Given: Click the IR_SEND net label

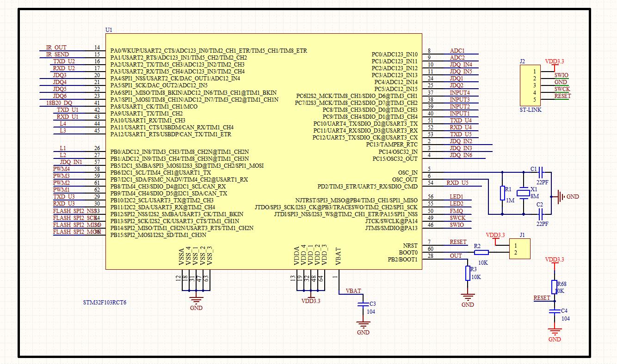Looking at the screenshot, I should (x=57, y=55).
